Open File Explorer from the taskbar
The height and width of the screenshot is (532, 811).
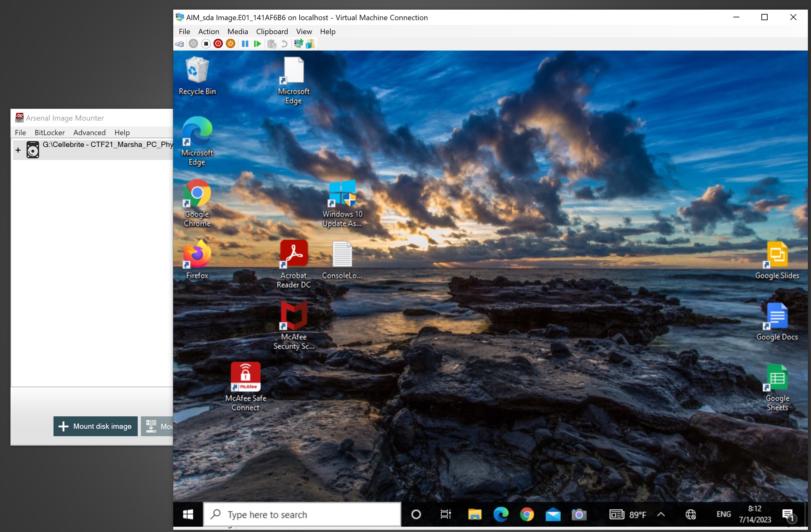click(x=474, y=514)
